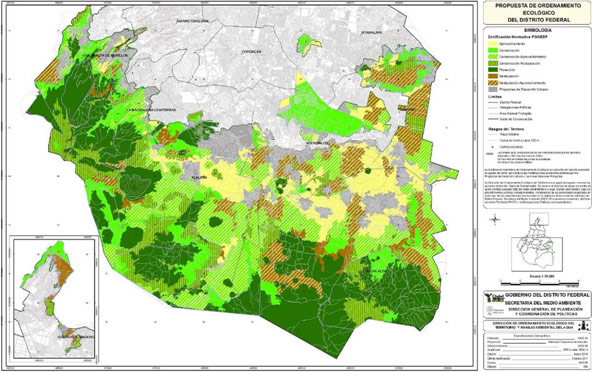Click the Distrito Federal locator map thumbnail
This screenshot has width=592, height=372.
(x=536, y=242)
